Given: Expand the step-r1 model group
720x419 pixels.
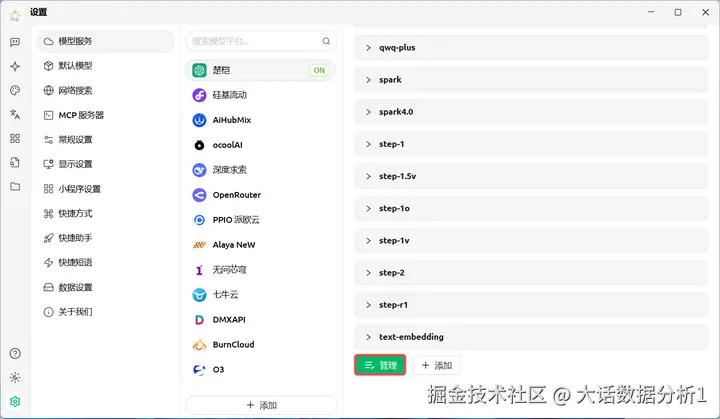Looking at the screenshot, I should [531, 305].
